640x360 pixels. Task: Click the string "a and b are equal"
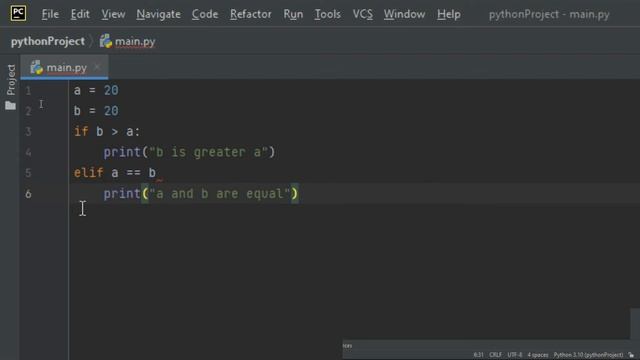click(x=220, y=193)
